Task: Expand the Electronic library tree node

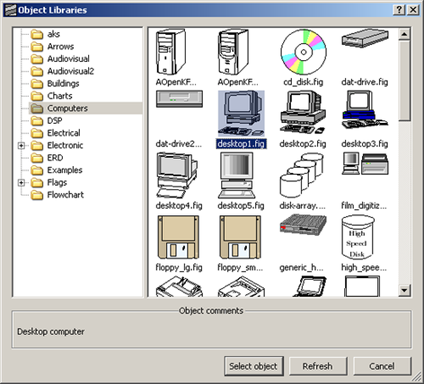Action: pyautogui.click(x=21, y=145)
